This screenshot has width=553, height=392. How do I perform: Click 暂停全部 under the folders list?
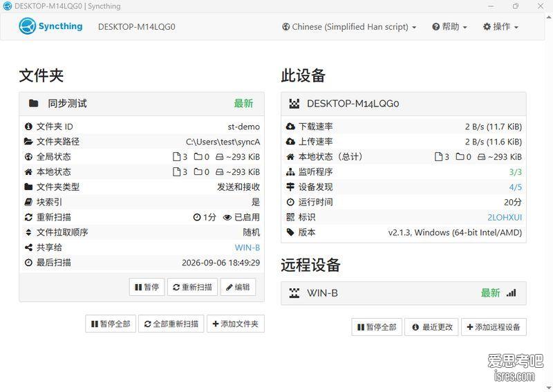tap(111, 324)
